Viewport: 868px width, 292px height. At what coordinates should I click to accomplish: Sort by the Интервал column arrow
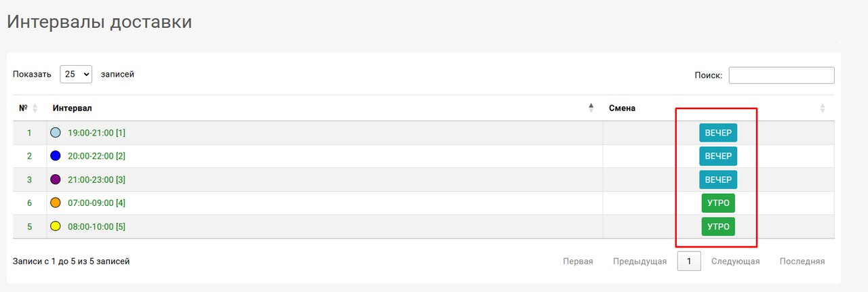point(591,108)
